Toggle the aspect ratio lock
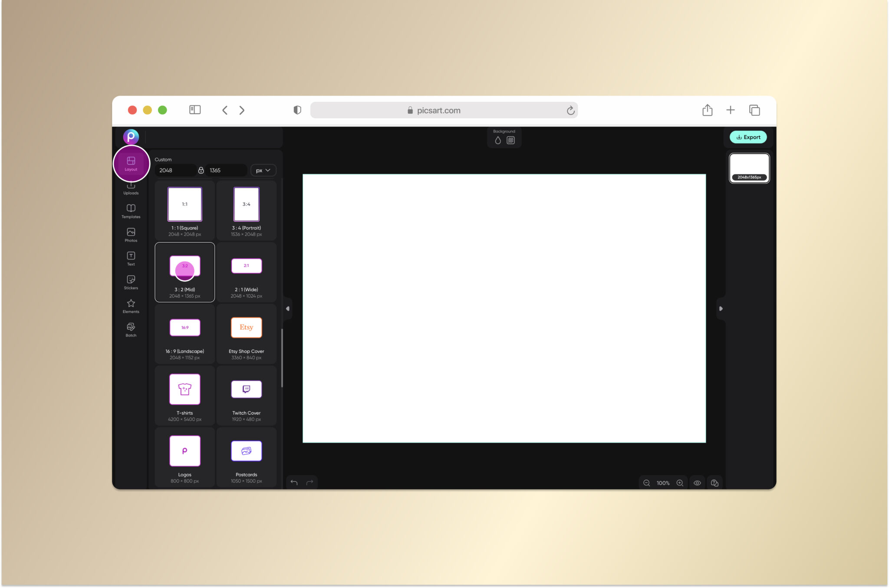This screenshot has height=588, width=889. point(201,170)
